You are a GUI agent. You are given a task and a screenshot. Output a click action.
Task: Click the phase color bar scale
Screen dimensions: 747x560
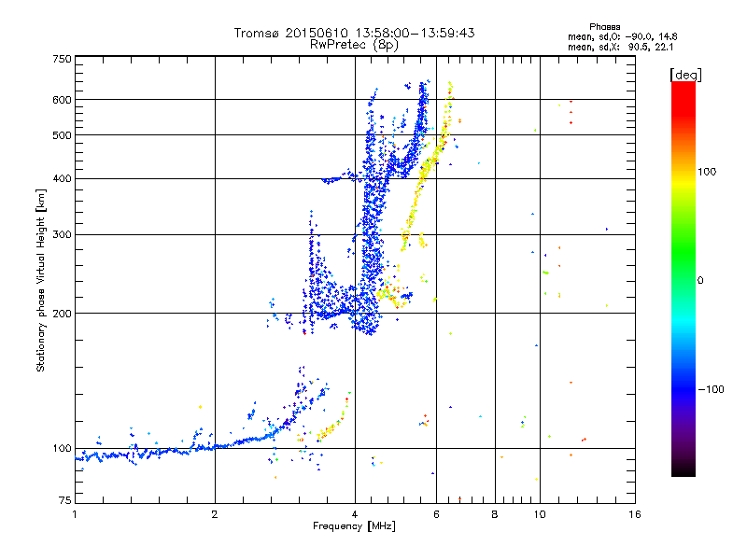(684, 279)
